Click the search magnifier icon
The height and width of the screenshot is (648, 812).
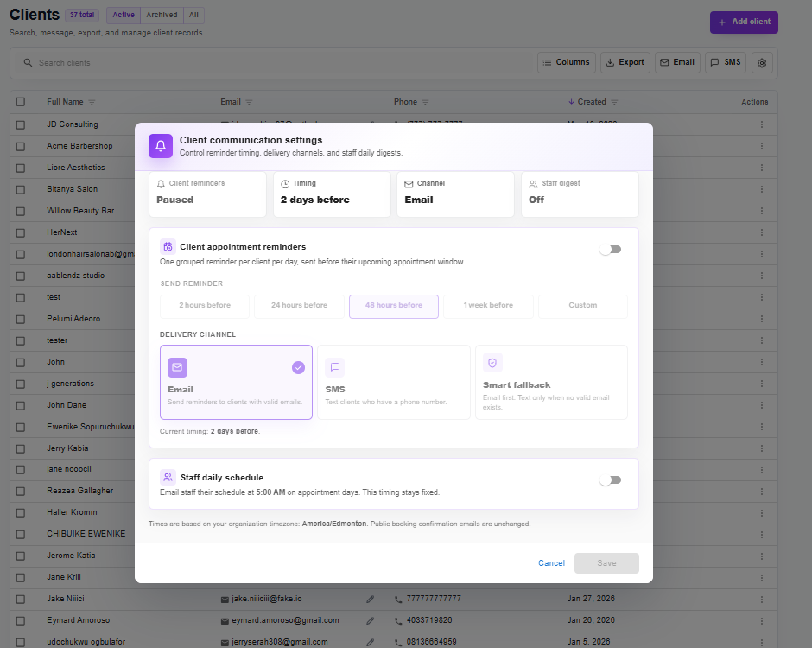click(28, 63)
